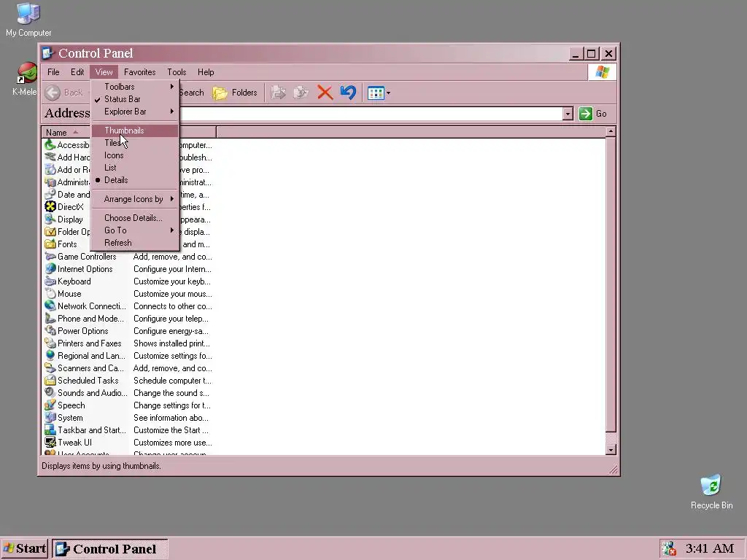Click the Phone and Modem icon
The height and width of the screenshot is (560, 747).
pyautogui.click(x=50, y=319)
